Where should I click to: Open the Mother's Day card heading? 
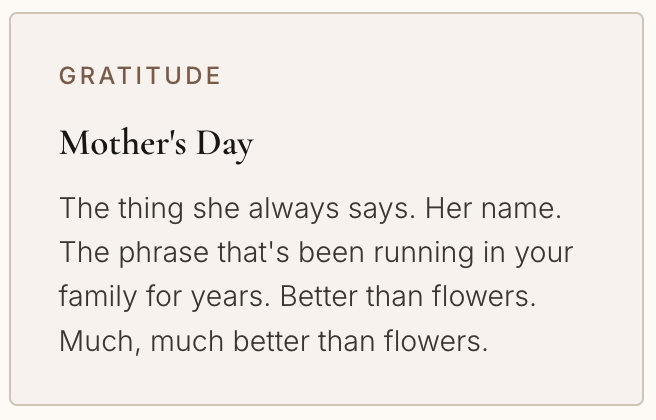156,143
